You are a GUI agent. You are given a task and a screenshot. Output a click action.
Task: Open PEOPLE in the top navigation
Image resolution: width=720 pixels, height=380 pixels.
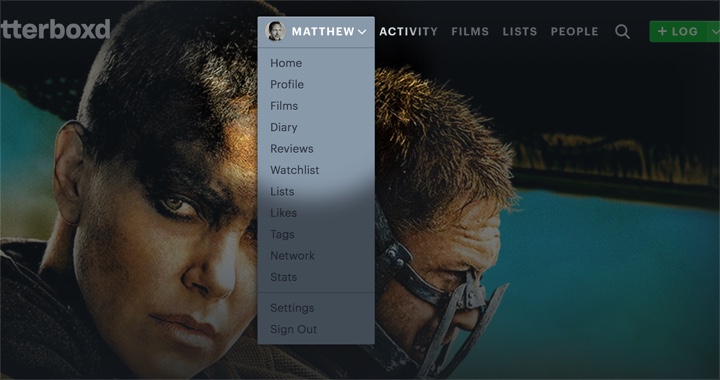[x=574, y=32]
